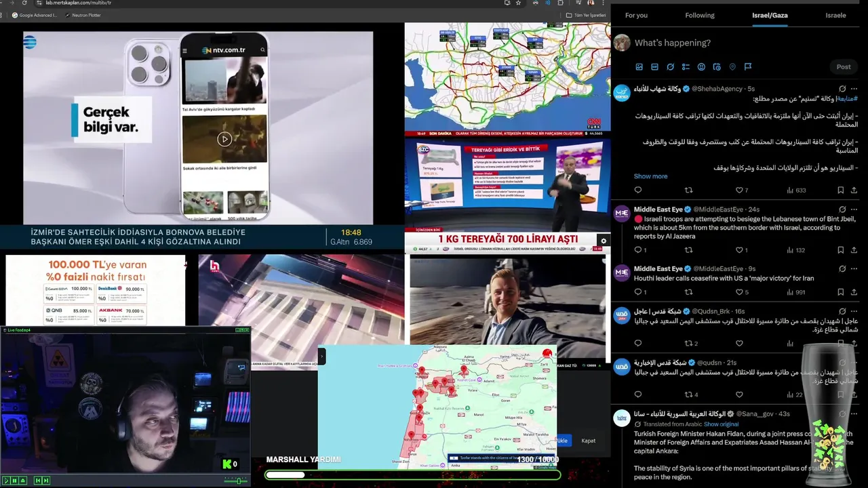868x488 pixels.
Task: Open Google Advanced bookmark in bookmarks bar
Action: 34,15
